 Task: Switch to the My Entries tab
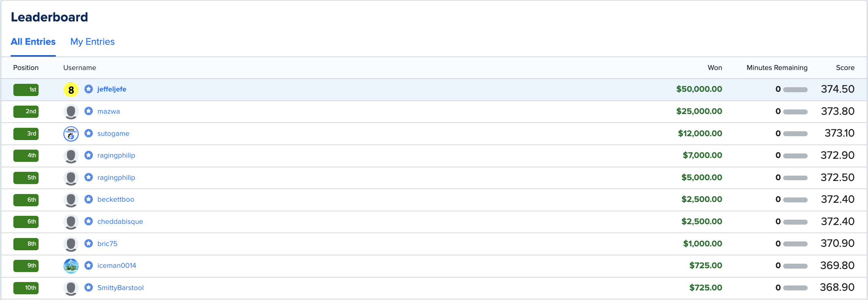click(92, 42)
